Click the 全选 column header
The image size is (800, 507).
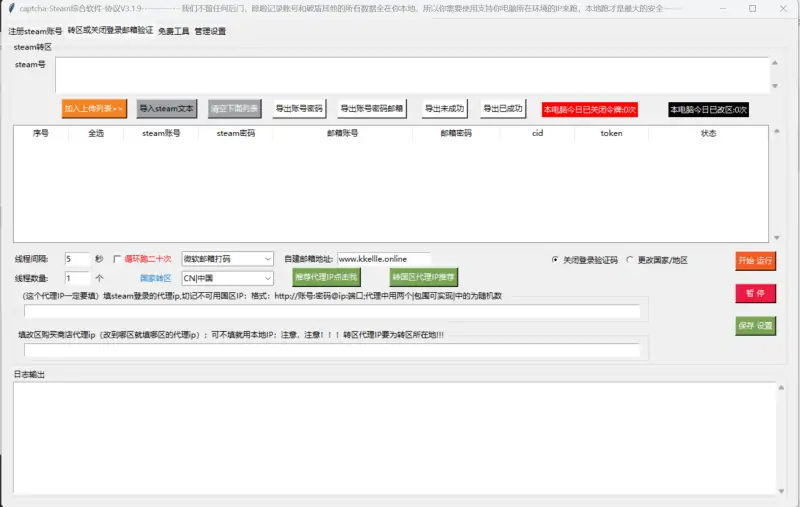click(x=96, y=132)
